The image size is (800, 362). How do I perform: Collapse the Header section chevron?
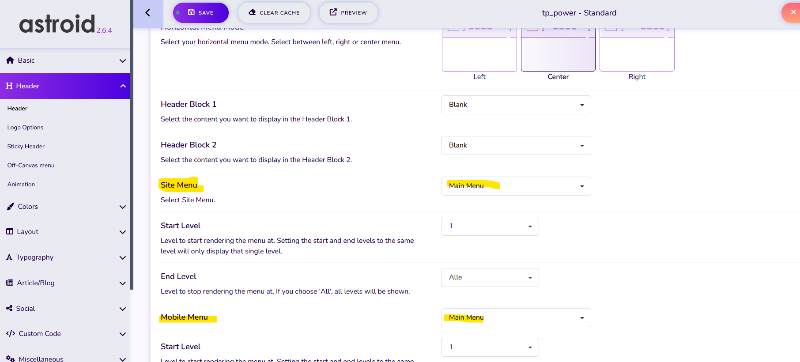coord(122,86)
